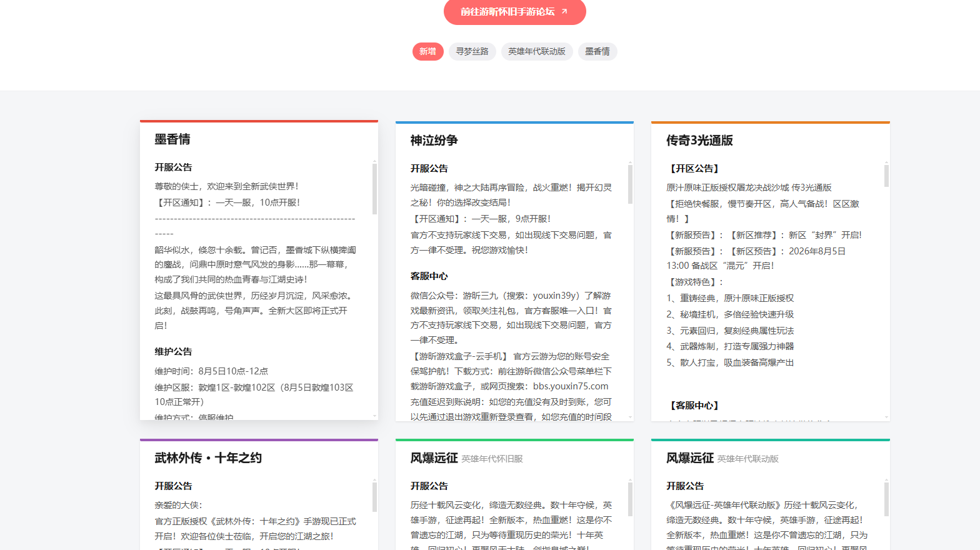Click the text 【开区通知】：一天一服，10点开服!
The width and height of the screenshot is (980, 550).
[227, 202]
